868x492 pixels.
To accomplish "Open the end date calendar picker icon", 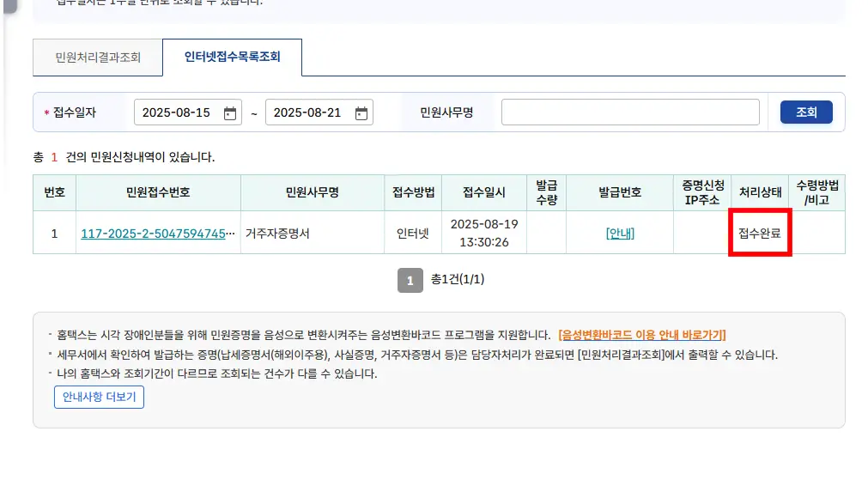I will coord(361,113).
